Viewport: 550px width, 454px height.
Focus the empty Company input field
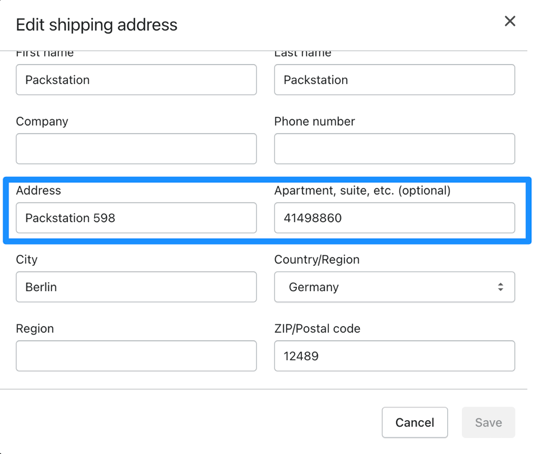click(x=136, y=148)
